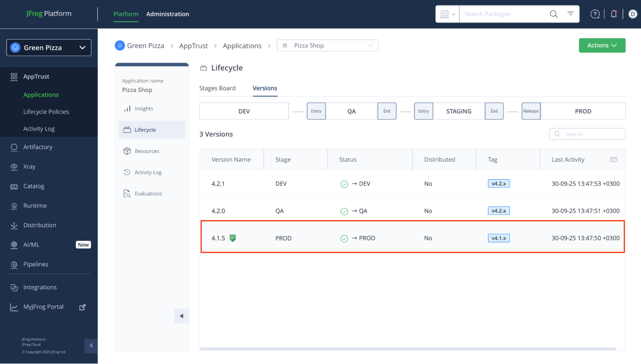The image size is (641, 364).
Task: Toggle the PROD Release gate
Action: [x=531, y=111]
